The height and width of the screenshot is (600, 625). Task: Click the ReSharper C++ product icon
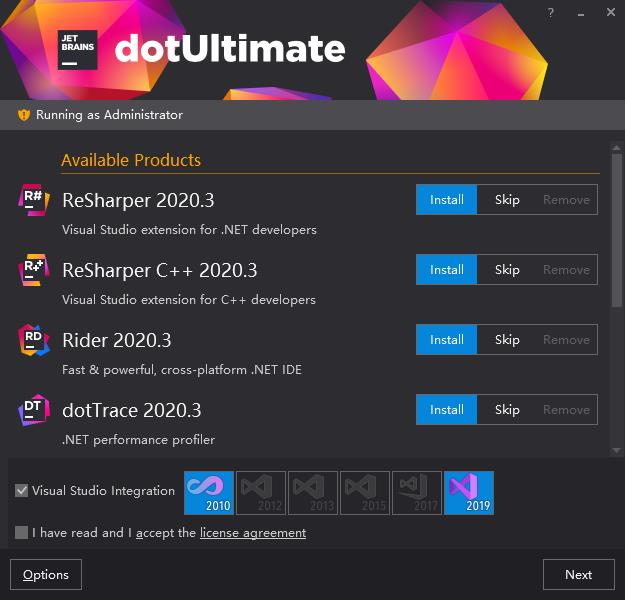pos(34,270)
